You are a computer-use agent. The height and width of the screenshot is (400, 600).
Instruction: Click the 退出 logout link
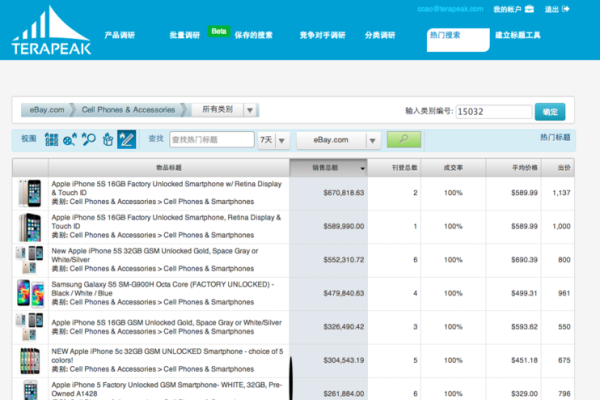point(552,9)
